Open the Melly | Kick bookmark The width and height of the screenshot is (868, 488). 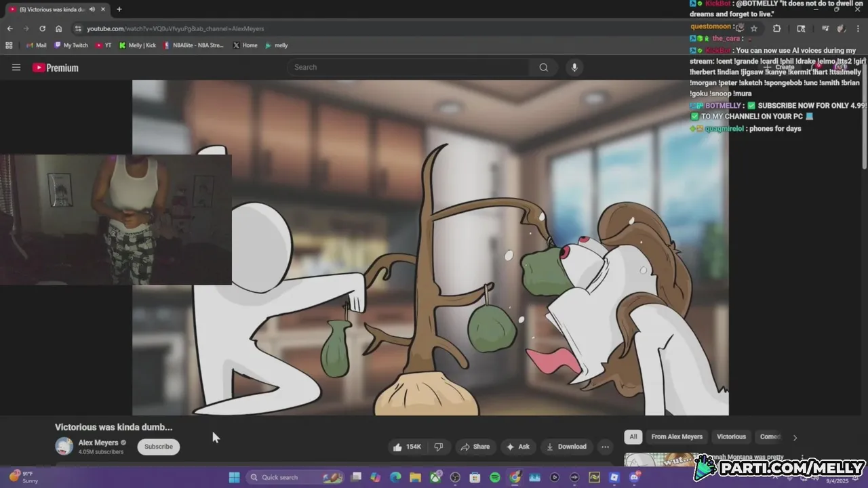point(138,45)
